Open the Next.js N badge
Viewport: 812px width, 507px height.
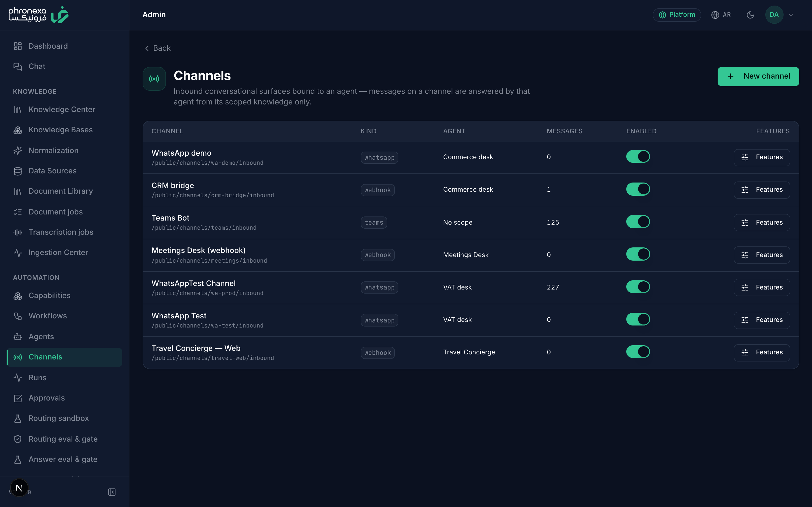[x=19, y=488]
